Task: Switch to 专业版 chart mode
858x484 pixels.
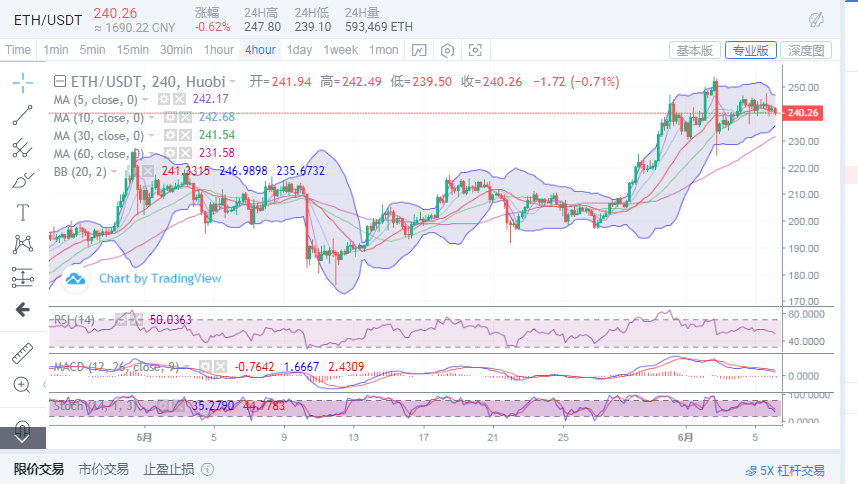Action: [750, 50]
